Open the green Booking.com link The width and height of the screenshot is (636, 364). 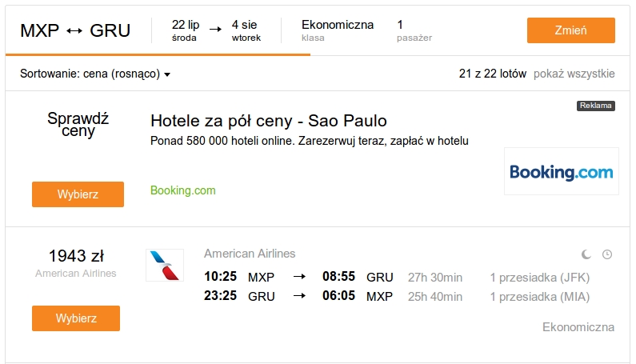pos(183,190)
